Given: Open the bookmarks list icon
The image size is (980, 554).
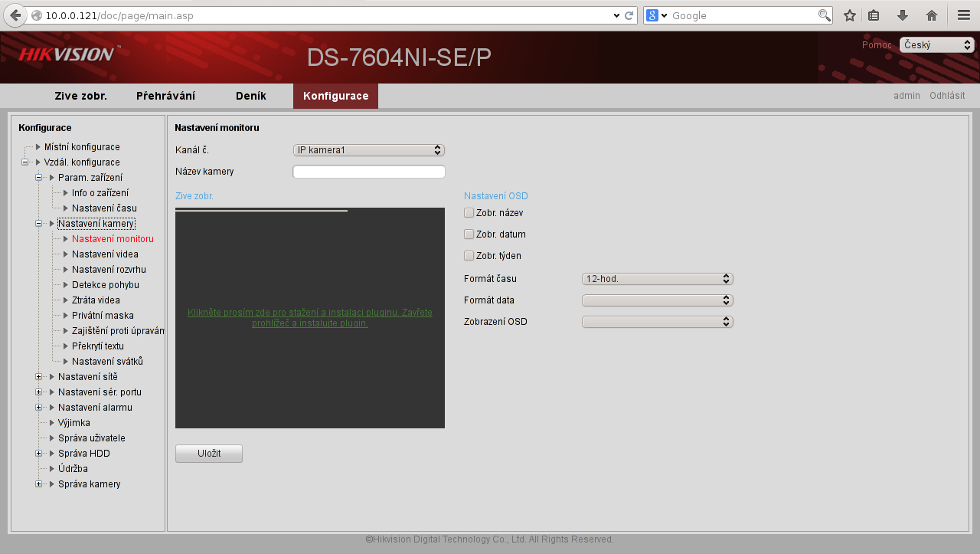Looking at the screenshot, I should coord(874,15).
